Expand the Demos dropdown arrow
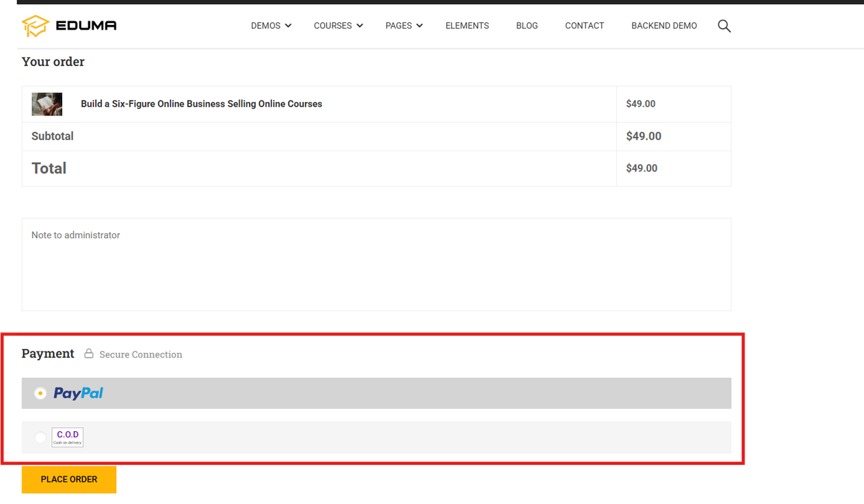 pyautogui.click(x=288, y=26)
